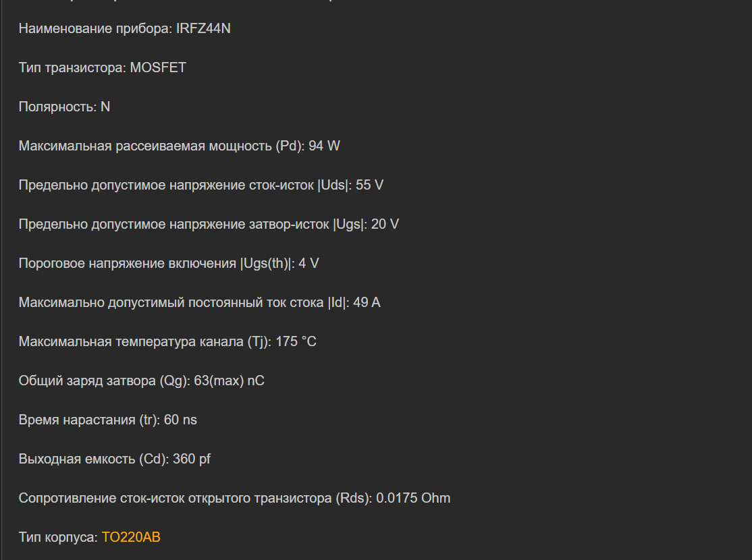Click the IRFZ44N device name text
The image size is (752, 560).
click(x=203, y=29)
